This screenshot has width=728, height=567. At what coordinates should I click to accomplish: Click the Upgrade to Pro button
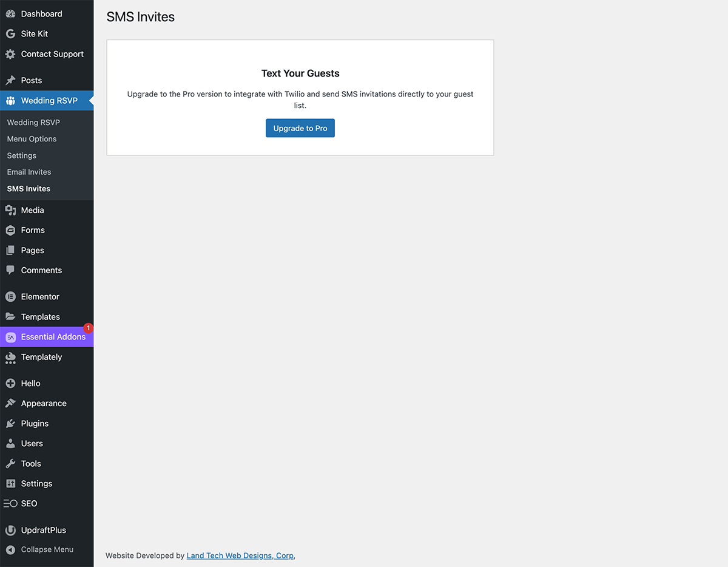coord(300,128)
